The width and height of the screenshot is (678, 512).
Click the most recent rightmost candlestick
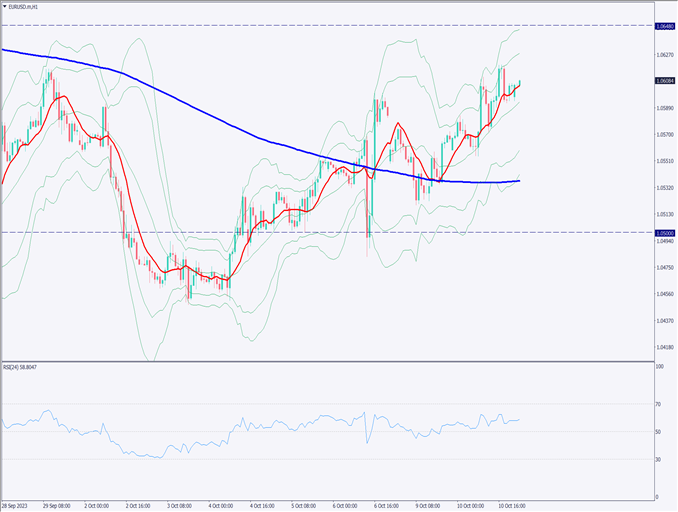(x=519, y=84)
